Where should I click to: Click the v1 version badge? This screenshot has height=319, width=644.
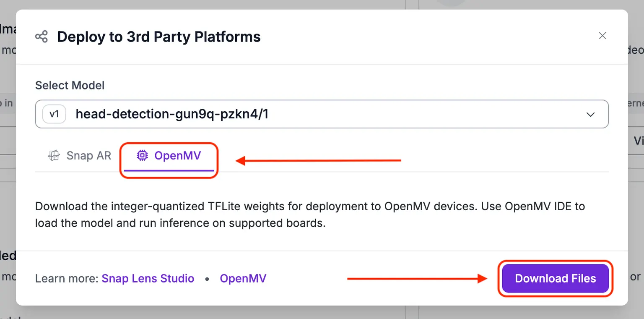pyautogui.click(x=55, y=114)
